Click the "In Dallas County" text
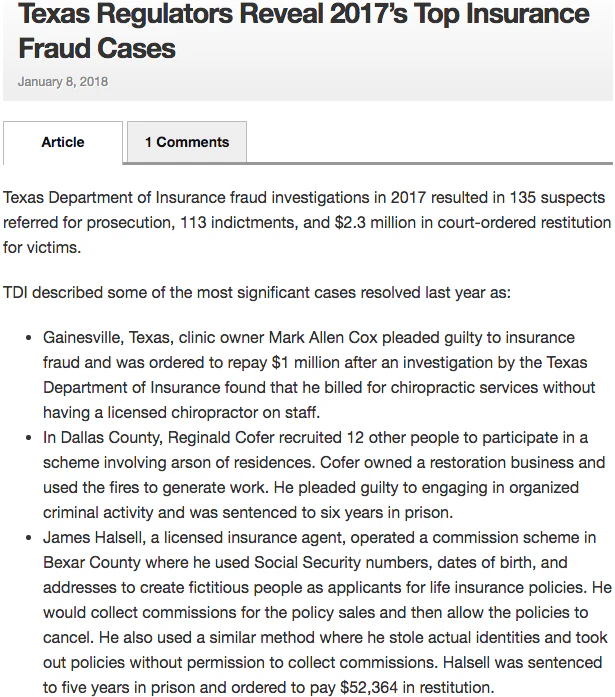 pyautogui.click(x=96, y=438)
